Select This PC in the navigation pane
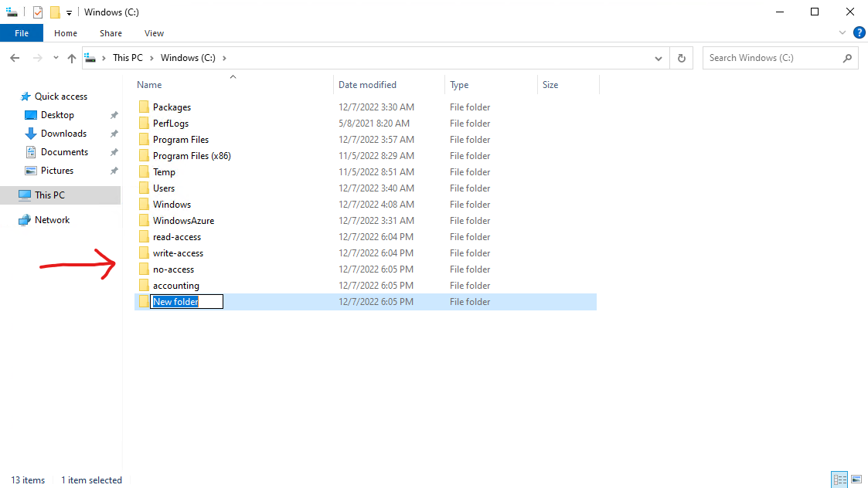This screenshot has height=488, width=868. 60,195
